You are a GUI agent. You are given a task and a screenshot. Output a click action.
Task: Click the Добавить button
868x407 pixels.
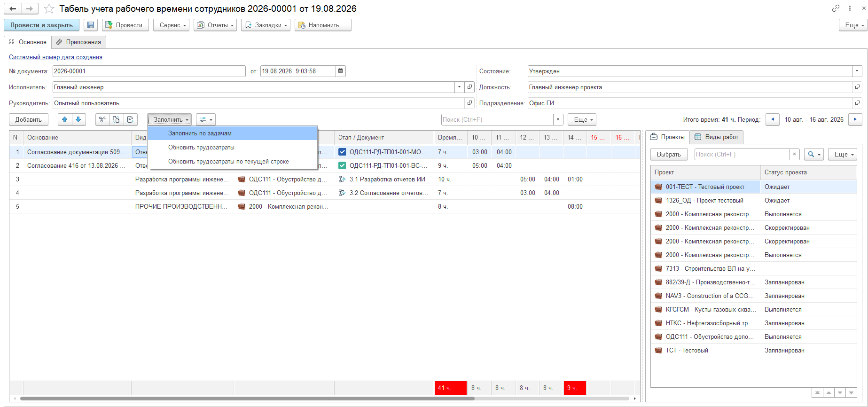click(x=29, y=119)
